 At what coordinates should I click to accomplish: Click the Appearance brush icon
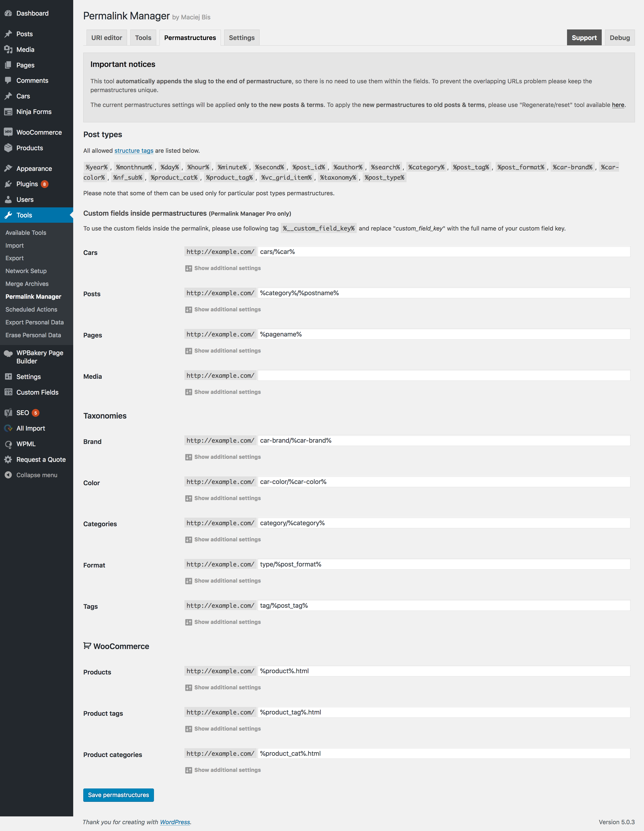[x=8, y=169]
